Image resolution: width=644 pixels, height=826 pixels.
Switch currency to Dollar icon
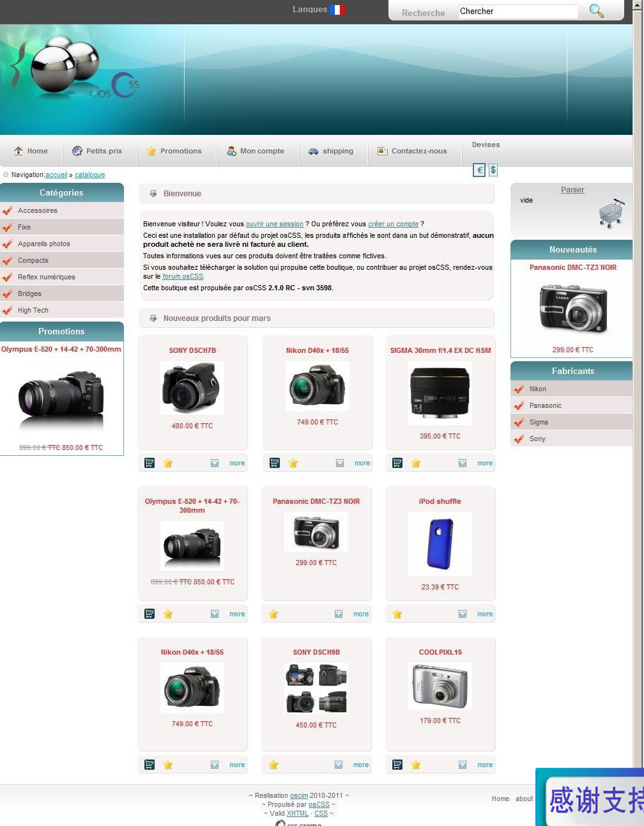[x=493, y=170]
